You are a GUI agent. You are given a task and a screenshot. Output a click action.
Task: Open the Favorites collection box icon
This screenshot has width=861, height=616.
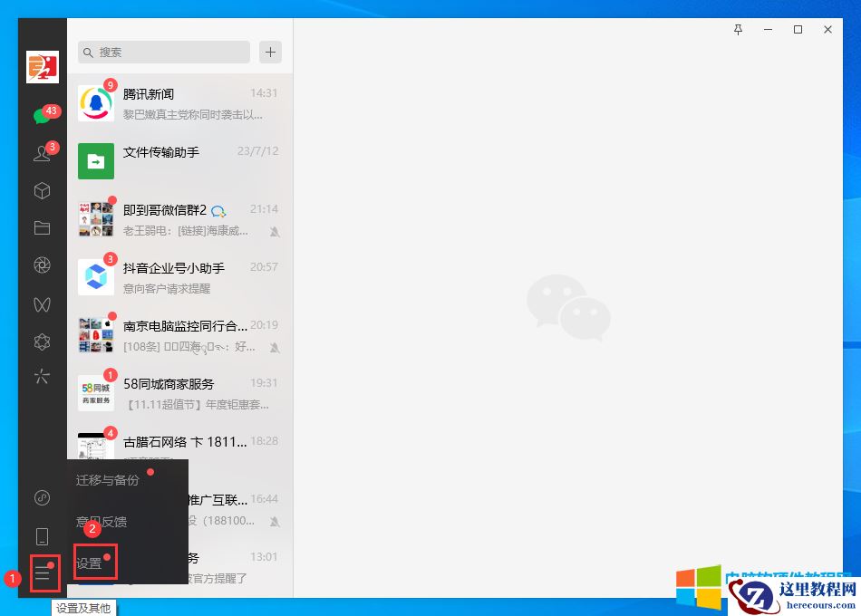(42, 191)
